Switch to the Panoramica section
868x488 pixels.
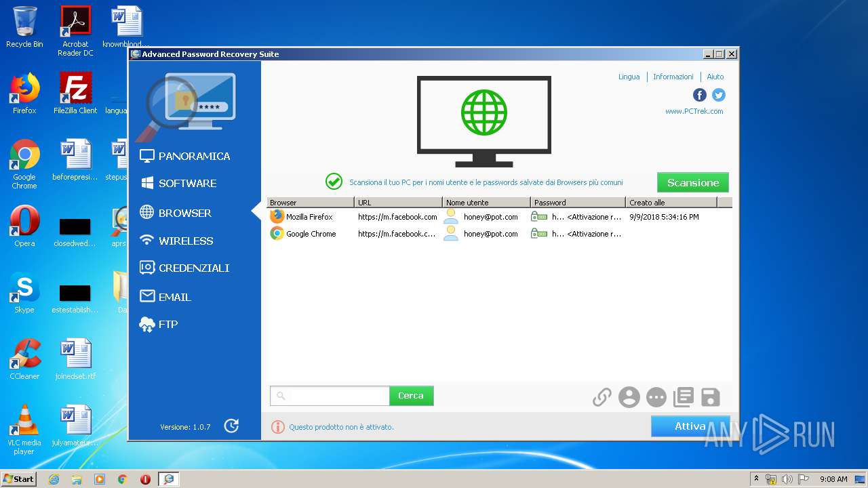(184, 156)
